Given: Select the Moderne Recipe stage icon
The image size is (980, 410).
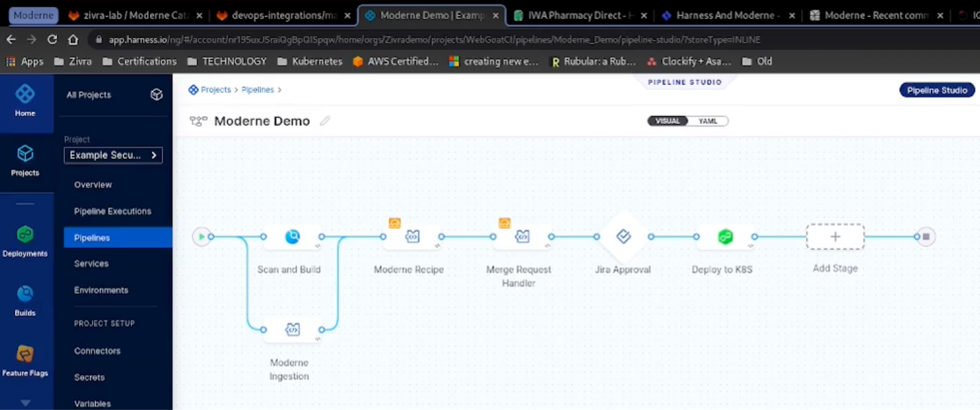Looking at the screenshot, I should 412,236.
